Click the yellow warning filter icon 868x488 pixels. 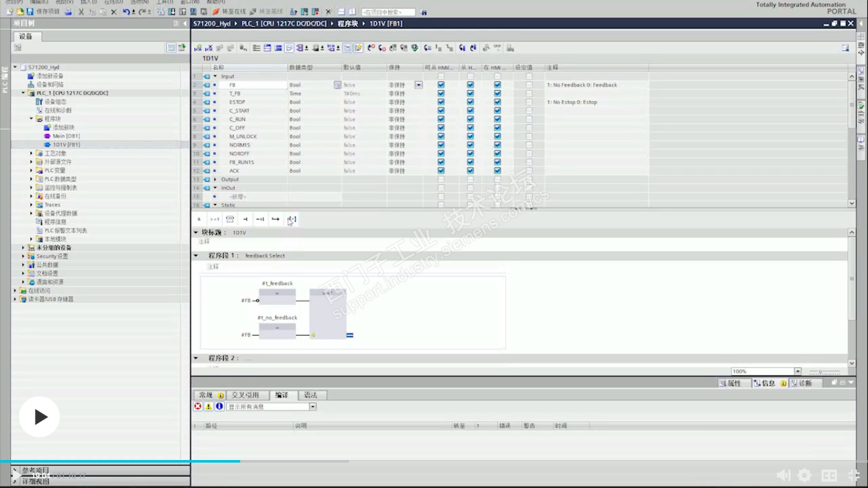coord(208,407)
